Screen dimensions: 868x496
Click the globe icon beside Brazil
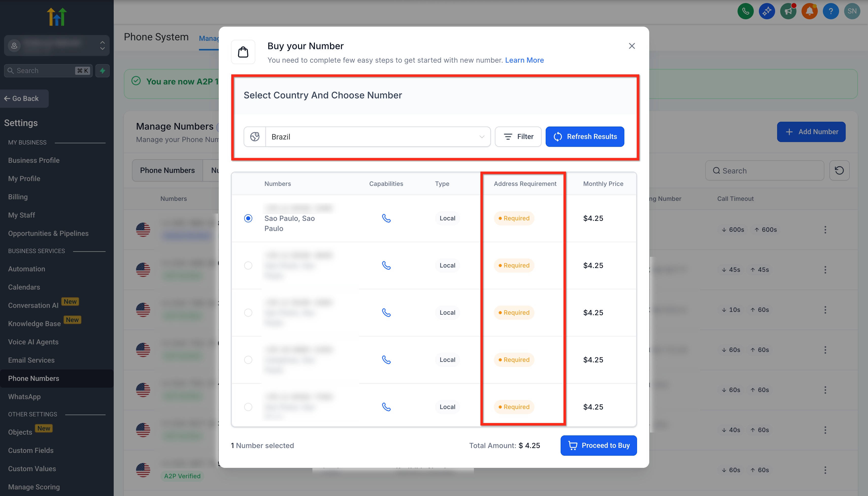(255, 137)
